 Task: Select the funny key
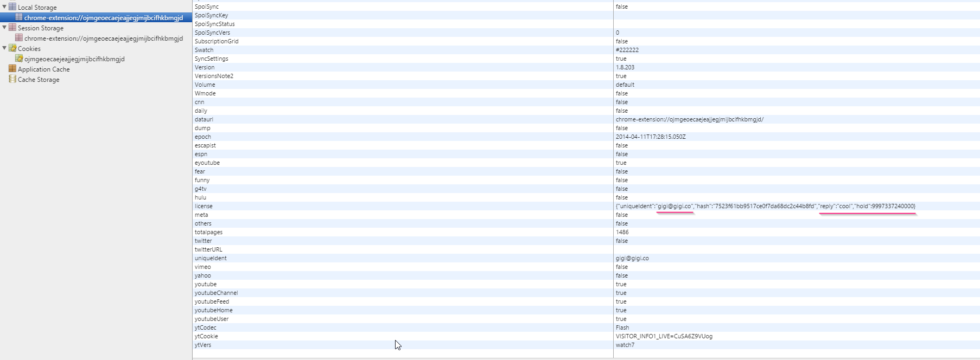(x=202, y=180)
